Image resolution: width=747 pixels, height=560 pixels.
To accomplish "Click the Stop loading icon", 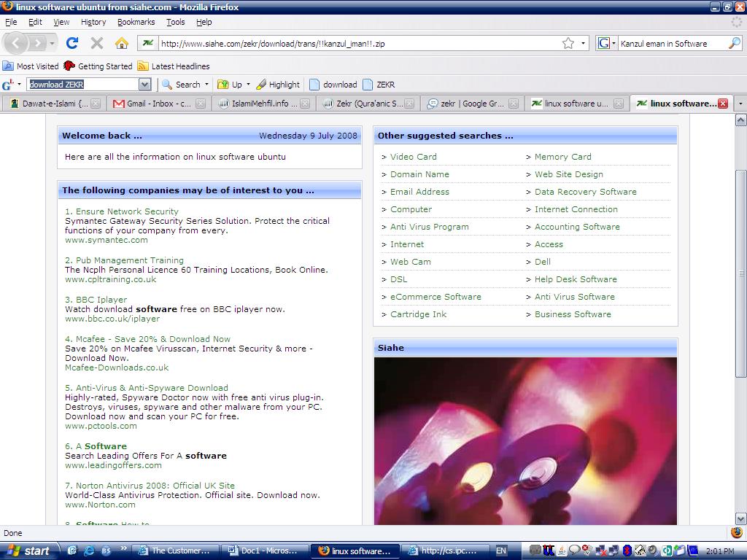I will pos(97,43).
